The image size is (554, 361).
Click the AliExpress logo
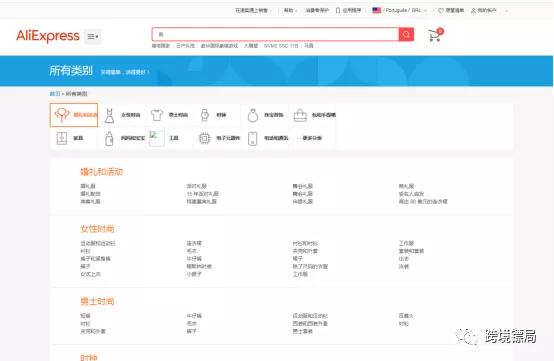pyautogui.click(x=48, y=36)
